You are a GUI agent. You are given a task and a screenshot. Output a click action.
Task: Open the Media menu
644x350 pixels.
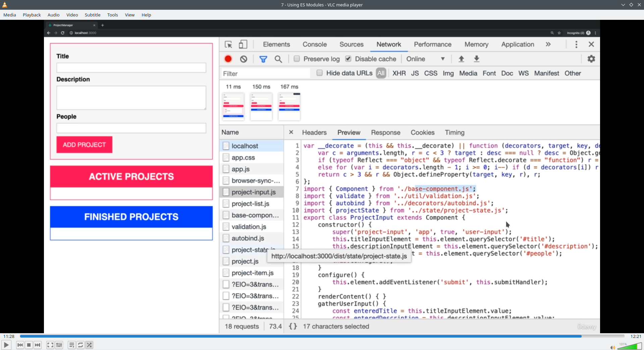pyautogui.click(x=10, y=15)
